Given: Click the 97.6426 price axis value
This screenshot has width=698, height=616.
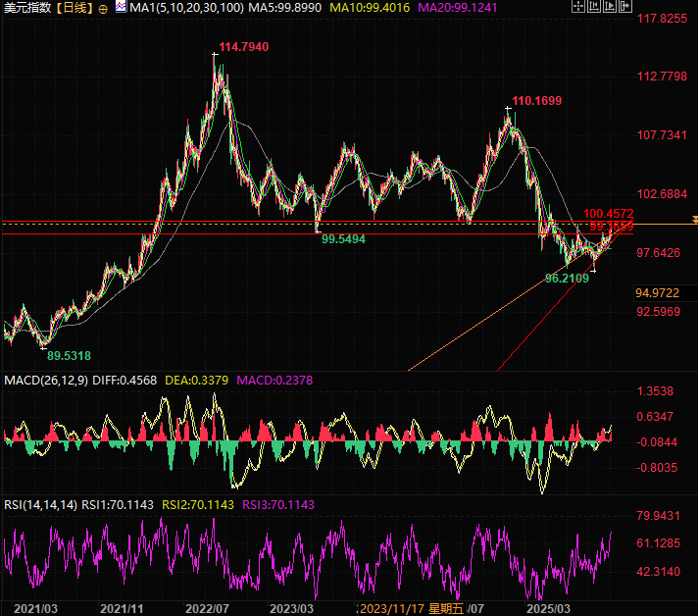Looking at the screenshot, I should 659,252.
